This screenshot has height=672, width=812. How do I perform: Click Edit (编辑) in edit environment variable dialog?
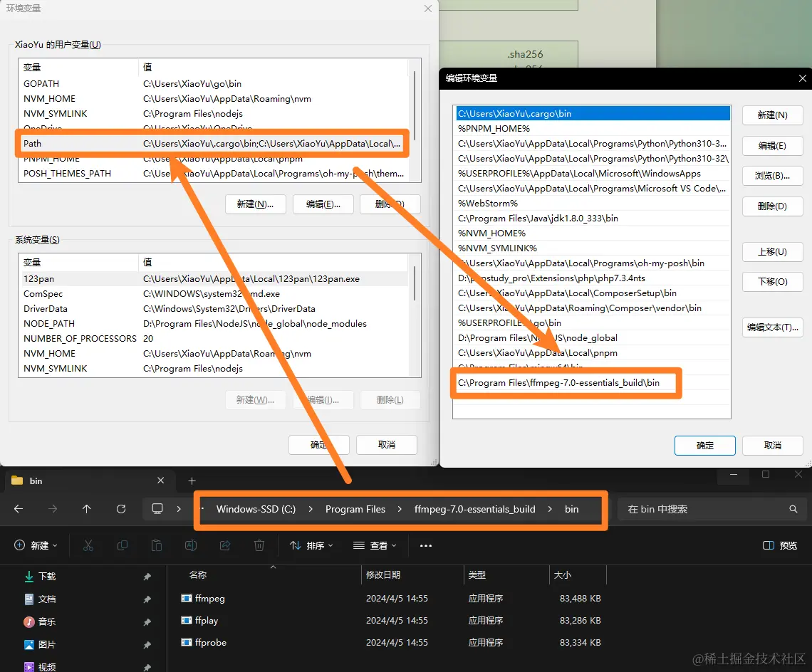pos(772,145)
